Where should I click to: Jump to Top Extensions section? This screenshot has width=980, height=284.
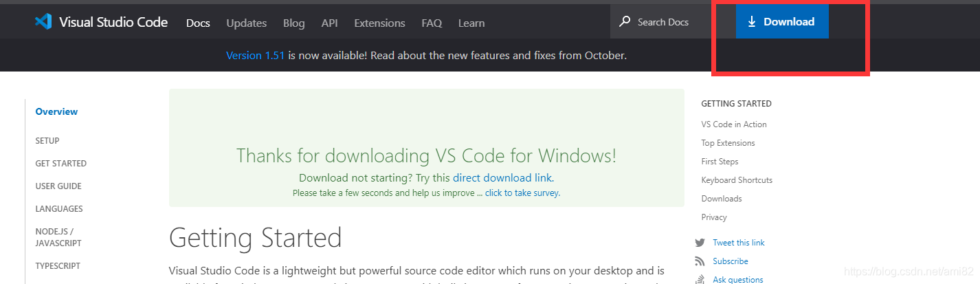point(728,143)
